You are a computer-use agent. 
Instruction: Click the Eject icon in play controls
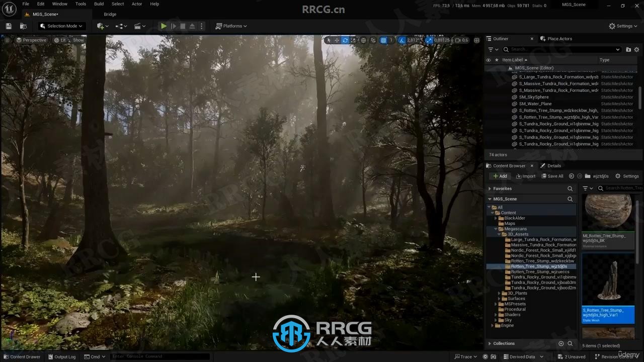coord(192,26)
